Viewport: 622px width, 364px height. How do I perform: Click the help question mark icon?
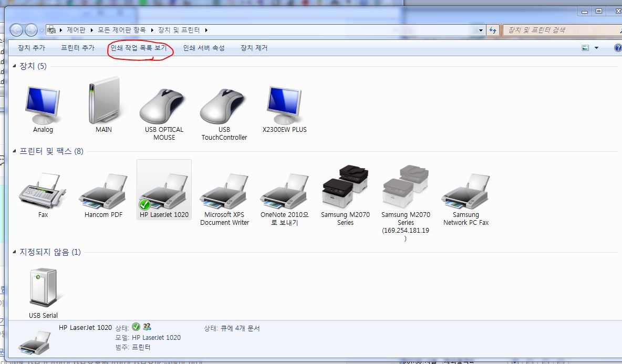(618, 48)
